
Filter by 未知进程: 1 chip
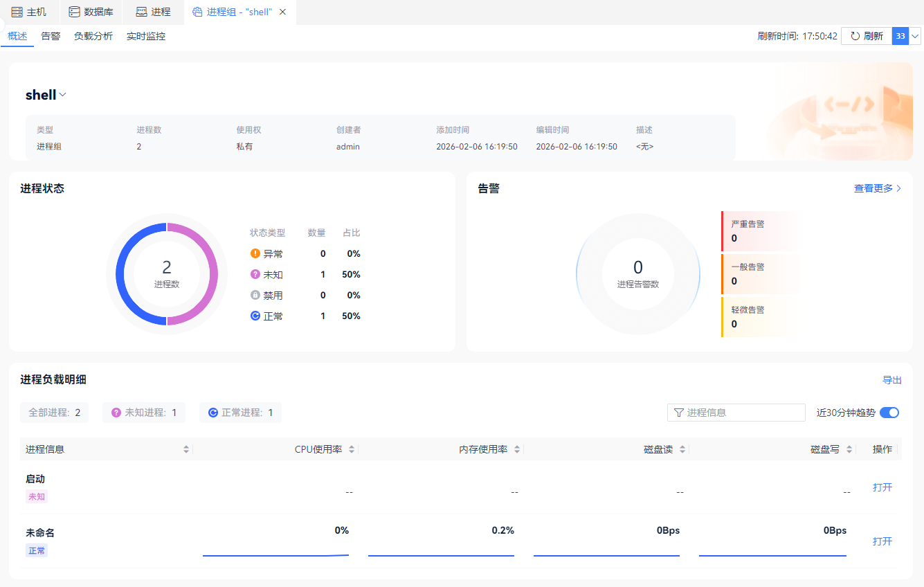[x=144, y=413]
